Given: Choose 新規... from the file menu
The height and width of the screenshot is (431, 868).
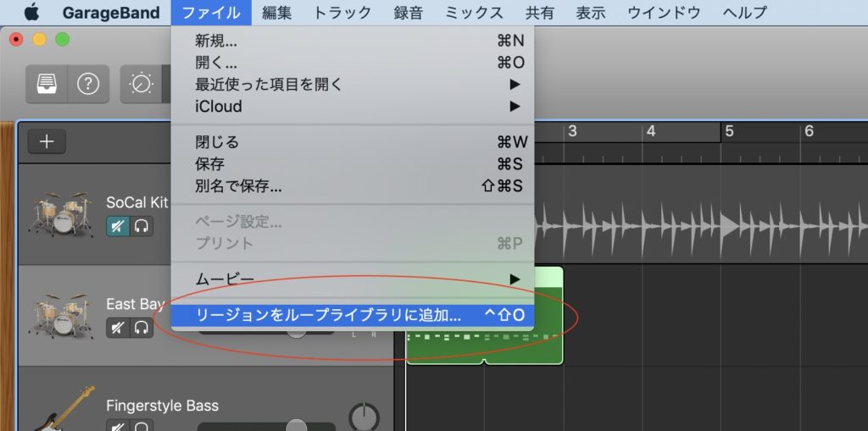Looking at the screenshot, I should point(353,41).
